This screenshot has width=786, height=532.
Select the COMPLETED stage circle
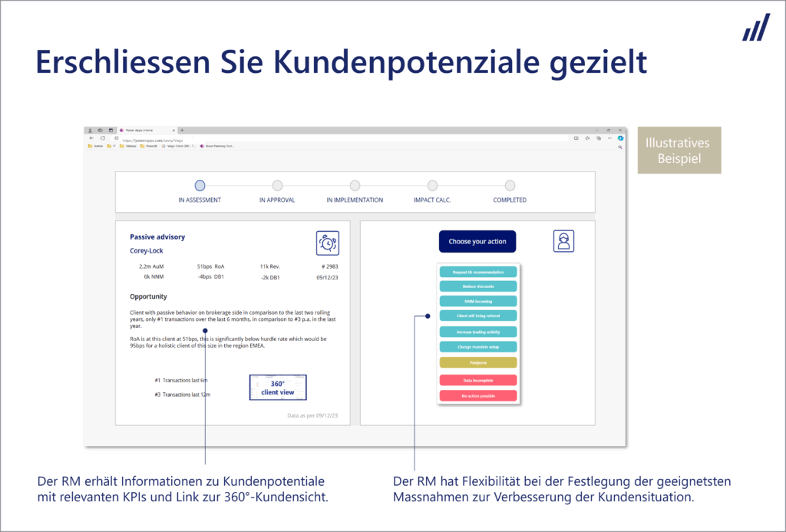[x=510, y=185]
